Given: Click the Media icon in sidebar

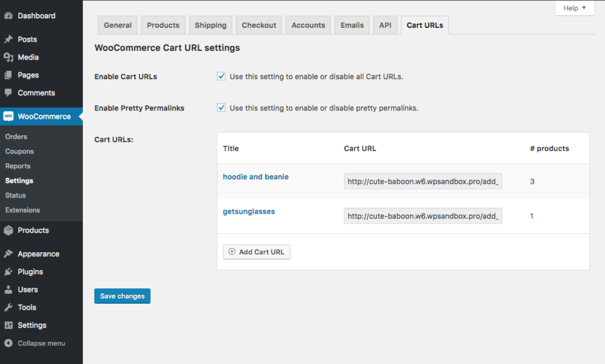Looking at the screenshot, I should (x=8, y=57).
